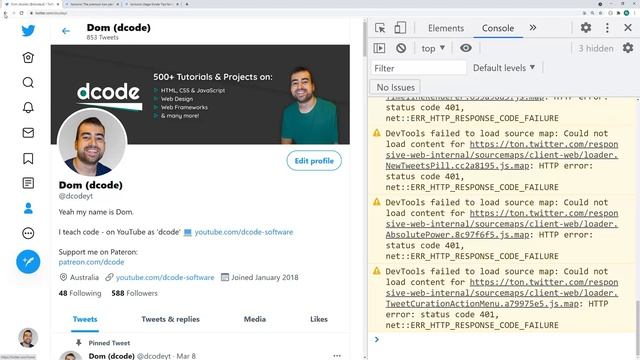This screenshot has width=640, height=360.
Task: Activate DevTools inspect element picker
Action: 380,28
